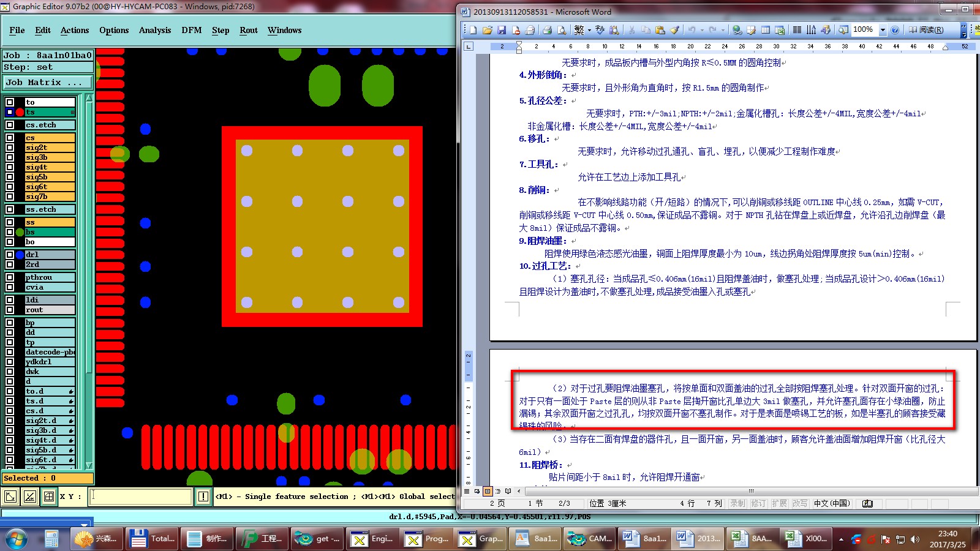
Task: Click the Open folder icon in Word
Action: 488,29
